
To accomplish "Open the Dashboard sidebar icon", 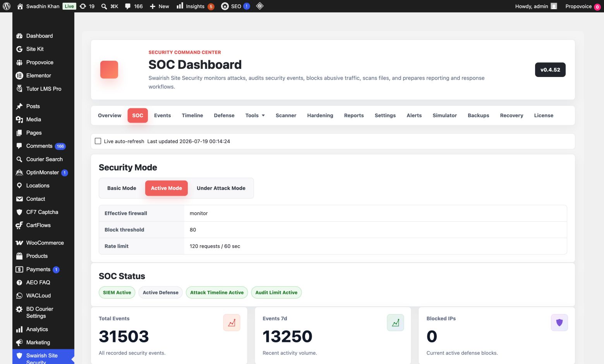I will pyautogui.click(x=19, y=36).
